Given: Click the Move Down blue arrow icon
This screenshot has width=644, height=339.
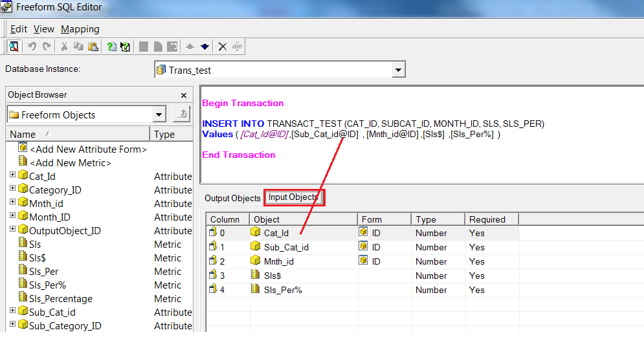Looking at the screenshot, I should tap(205, 47).
